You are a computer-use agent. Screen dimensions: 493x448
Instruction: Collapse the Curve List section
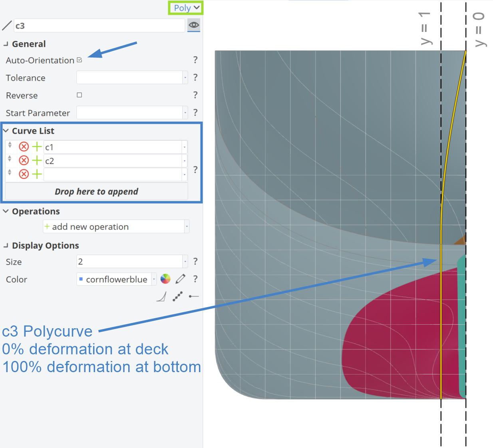point(6,131)
